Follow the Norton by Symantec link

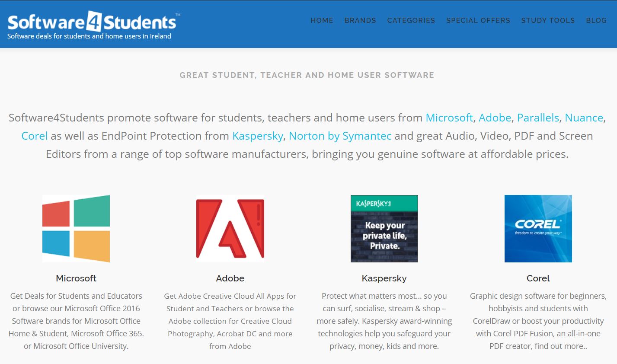tap(340, 136)
